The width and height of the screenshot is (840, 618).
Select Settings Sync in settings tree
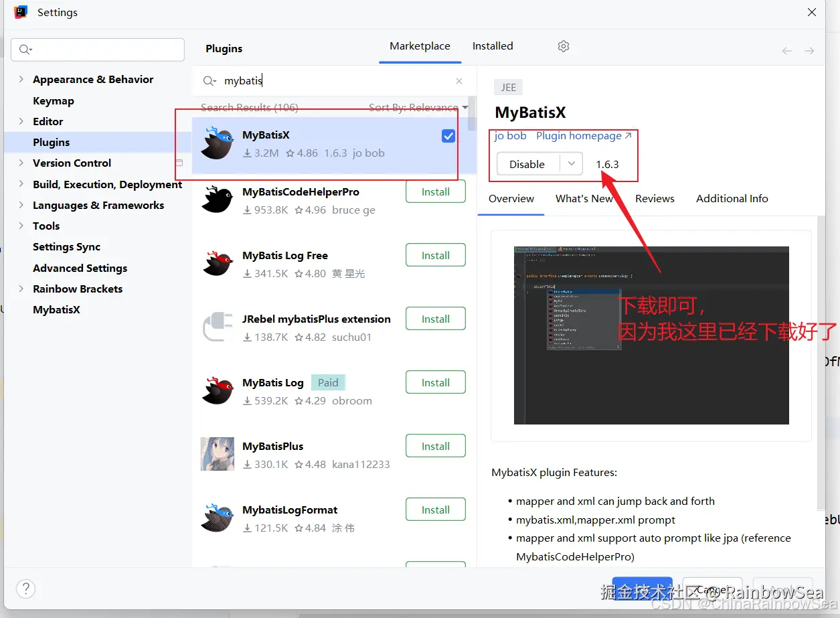pos(66,246)
